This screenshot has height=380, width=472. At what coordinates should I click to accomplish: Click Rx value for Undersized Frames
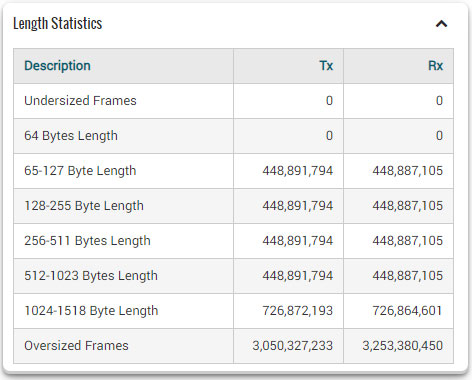point(439,101)
